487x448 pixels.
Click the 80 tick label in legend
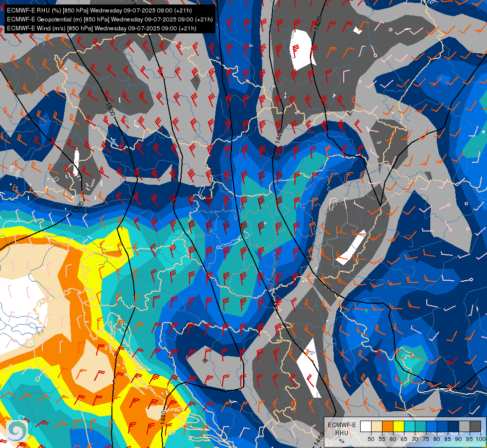pyautogui.click(x=437, y=439)
